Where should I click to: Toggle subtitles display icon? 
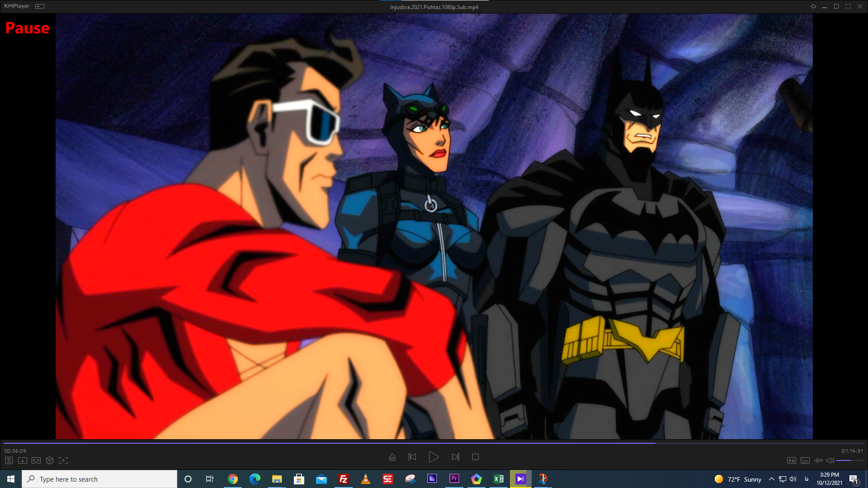805,460
